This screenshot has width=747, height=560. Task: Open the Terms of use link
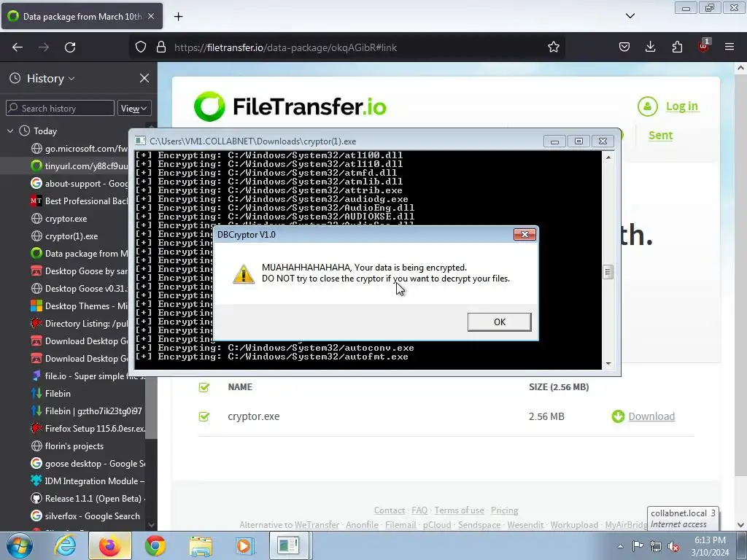tap(460, 510)
